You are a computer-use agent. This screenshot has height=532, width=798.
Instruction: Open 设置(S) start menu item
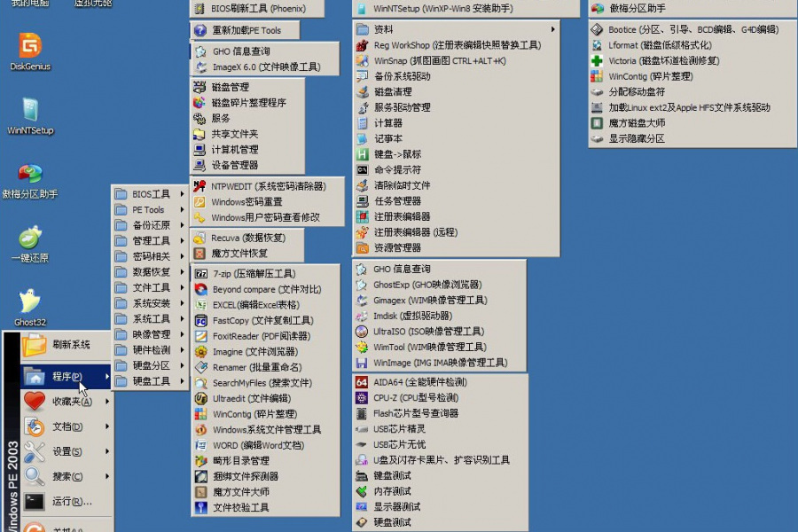[66, 451]
